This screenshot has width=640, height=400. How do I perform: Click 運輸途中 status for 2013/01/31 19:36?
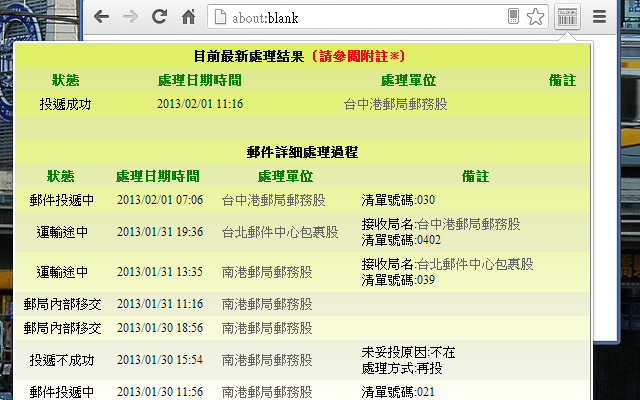point(62,232)
